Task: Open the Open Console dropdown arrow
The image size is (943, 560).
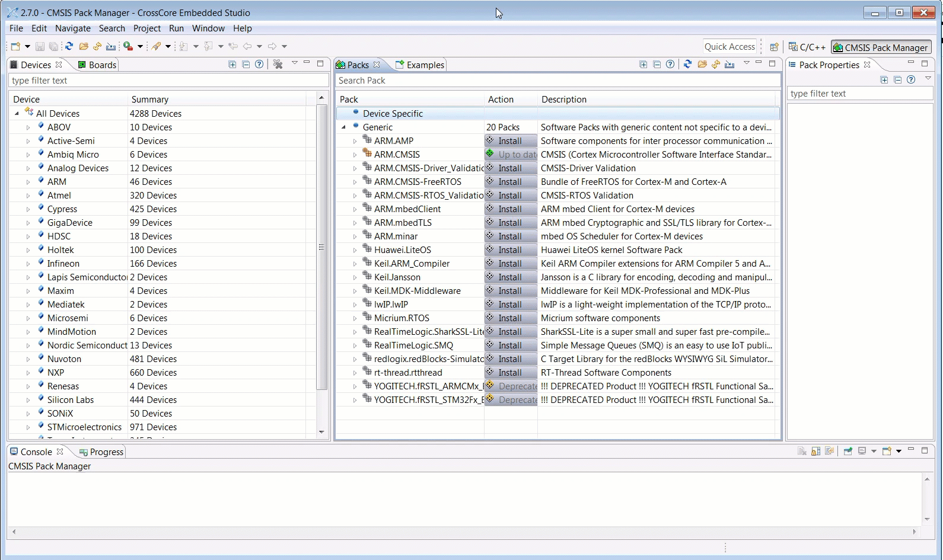Action: coord(899,452)
